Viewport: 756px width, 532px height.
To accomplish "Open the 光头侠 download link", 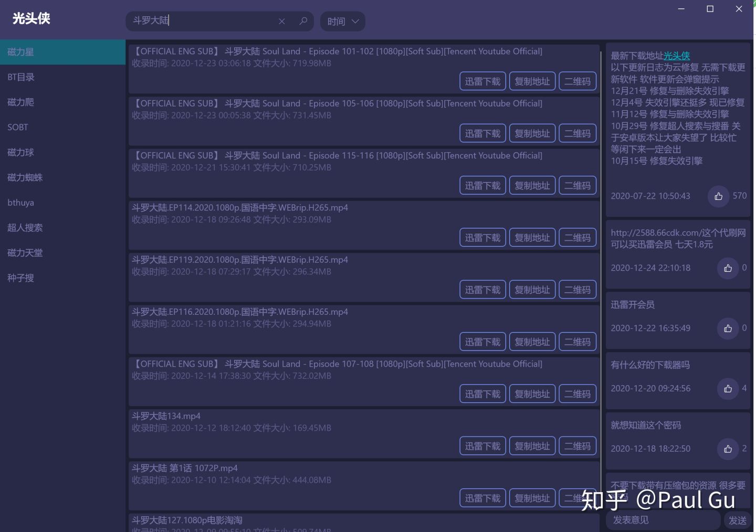I will pos(677,56).
